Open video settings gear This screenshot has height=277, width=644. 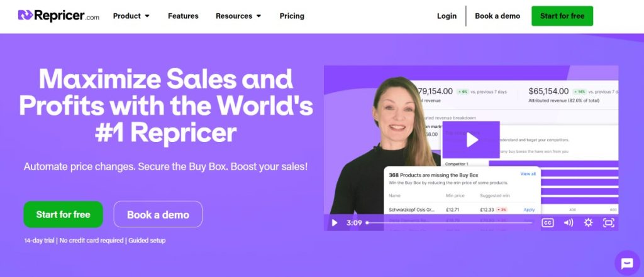click(x=588, y=223)
